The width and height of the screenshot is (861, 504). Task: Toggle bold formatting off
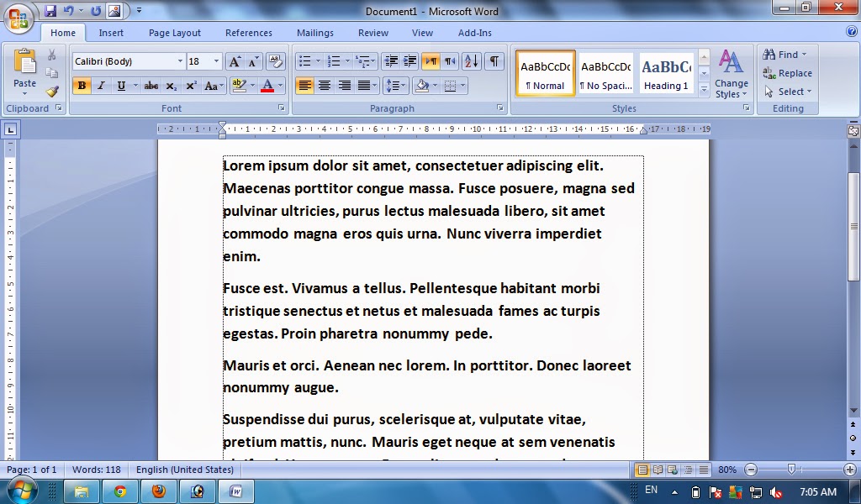[x=81, y=85]
